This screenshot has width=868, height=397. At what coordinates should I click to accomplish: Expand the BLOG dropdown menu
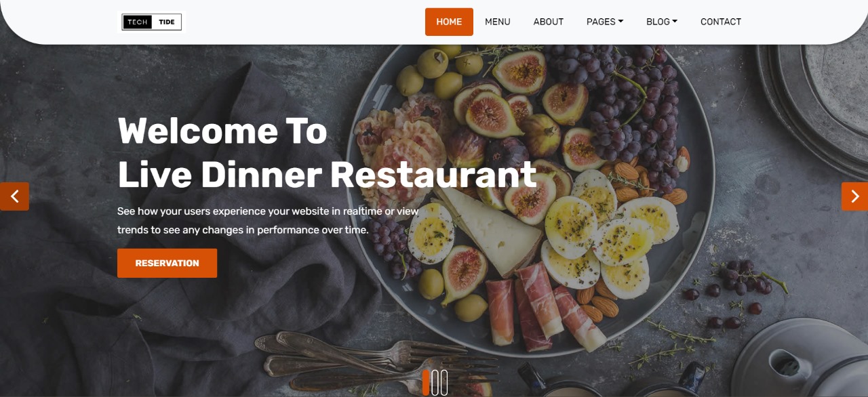tap(662, 22)
